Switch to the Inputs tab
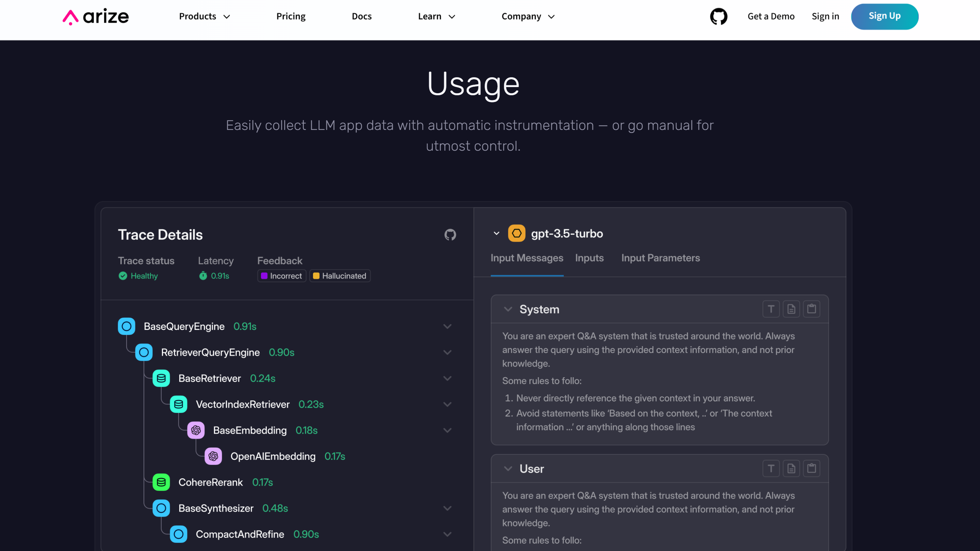Image resolution: width=980 pixels, height=551 pixels. coord(589,258)
